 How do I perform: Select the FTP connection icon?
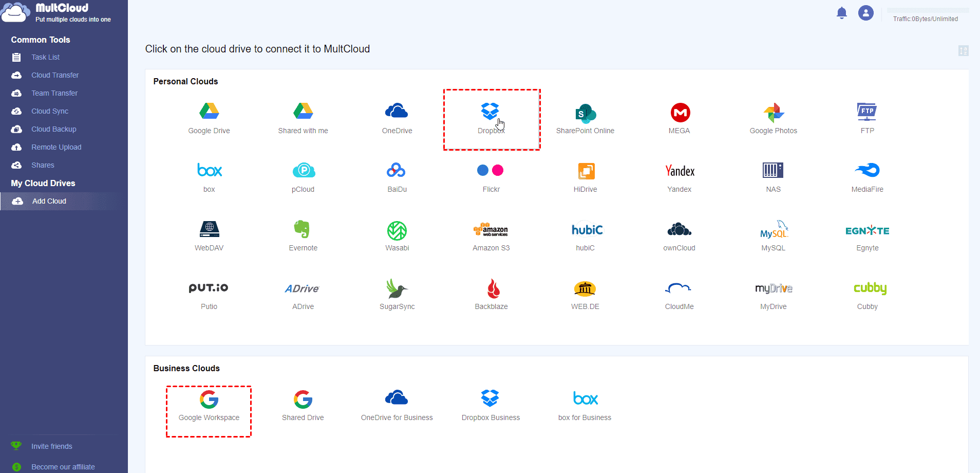(x=867, y=112)
